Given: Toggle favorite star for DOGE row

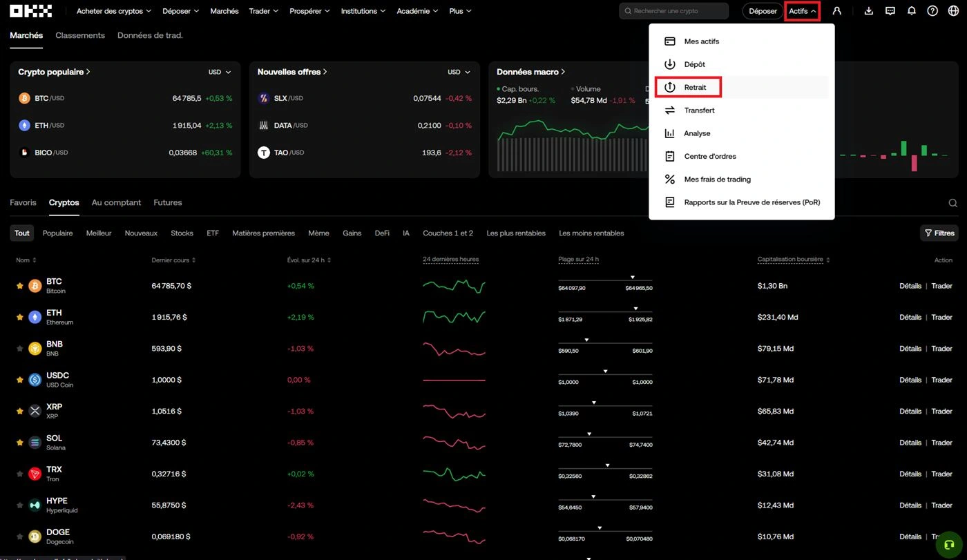Looking at the screenshot, I should [19, 537].
